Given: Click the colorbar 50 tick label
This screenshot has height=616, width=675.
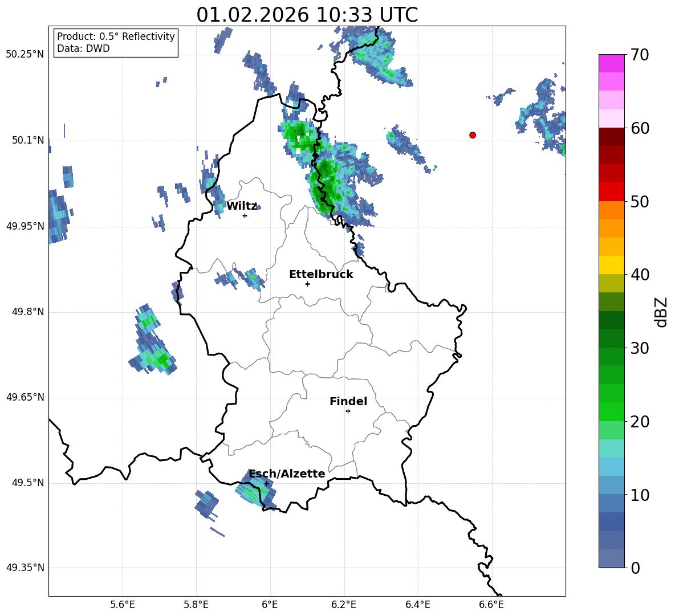Looking at the screenshot, I should coord(640,202).
